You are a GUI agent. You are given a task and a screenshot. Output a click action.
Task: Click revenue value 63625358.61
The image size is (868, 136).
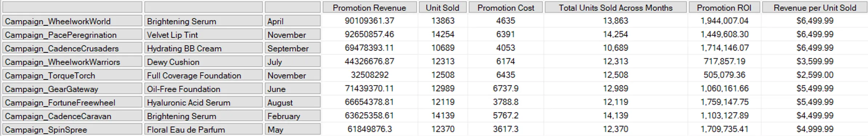[x=369, y=115]
